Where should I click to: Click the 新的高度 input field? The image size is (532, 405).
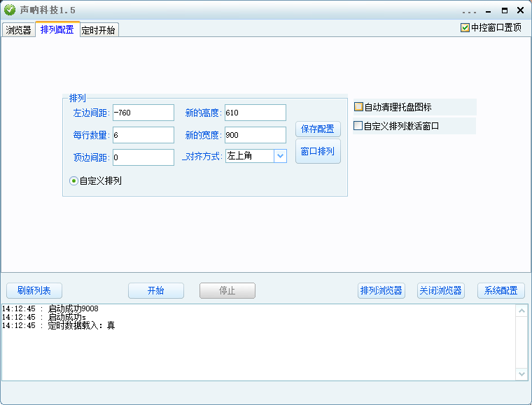255,113
